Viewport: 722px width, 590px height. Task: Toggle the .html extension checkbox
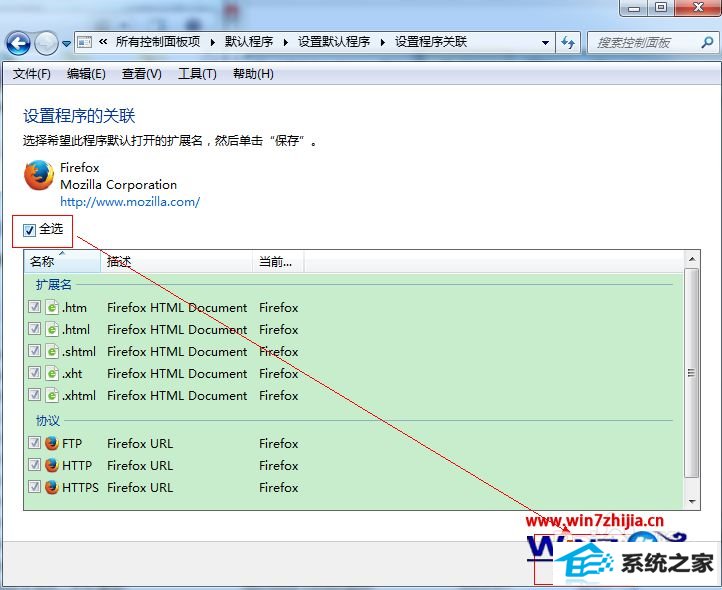click(x=35, y=330)
